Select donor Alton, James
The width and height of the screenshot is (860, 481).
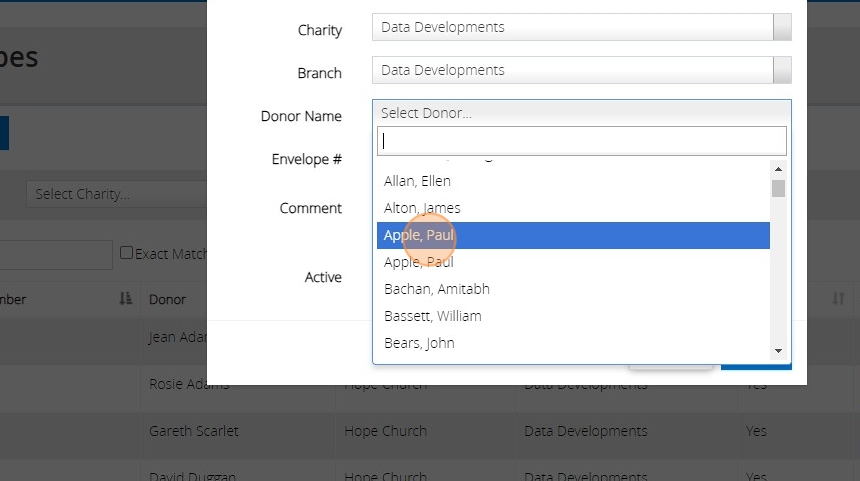[573, 208]
